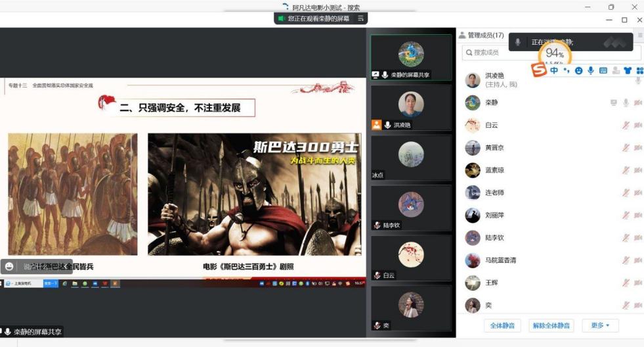This screenshot has height=347, width=644.
Task: Select 陆李钦 in the member list
Action: point(494,238)
